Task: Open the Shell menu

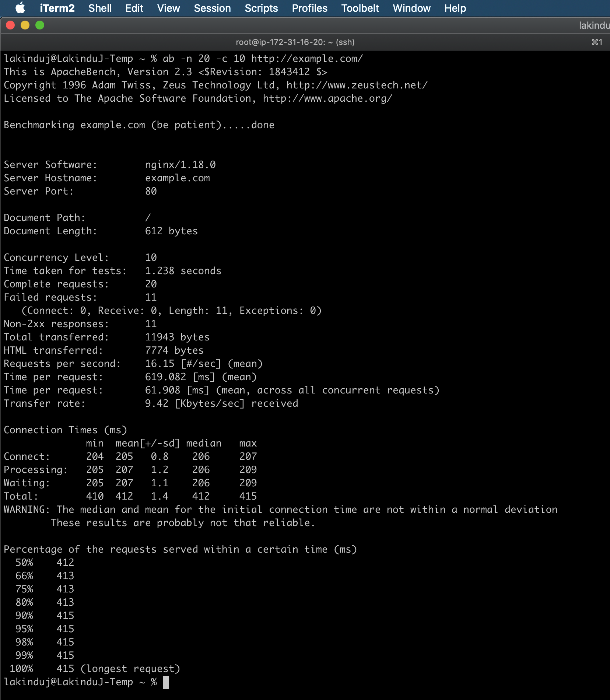Action: [100, 8]
